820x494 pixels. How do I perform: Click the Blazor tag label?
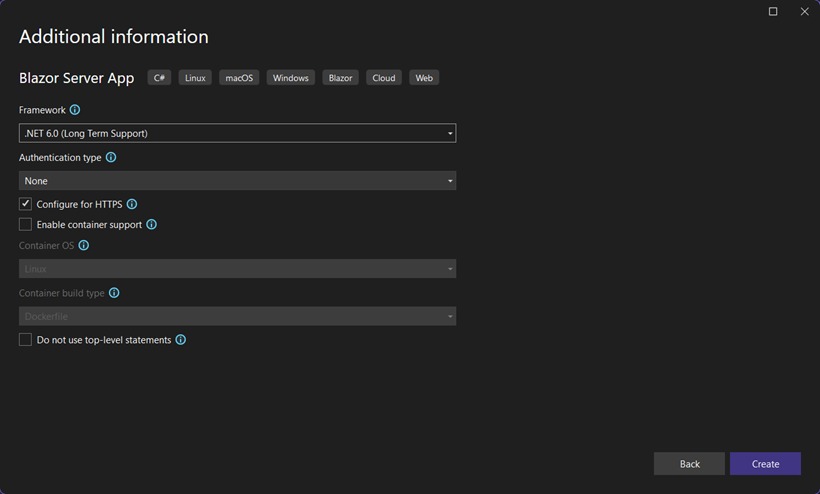tap(340, 78)
